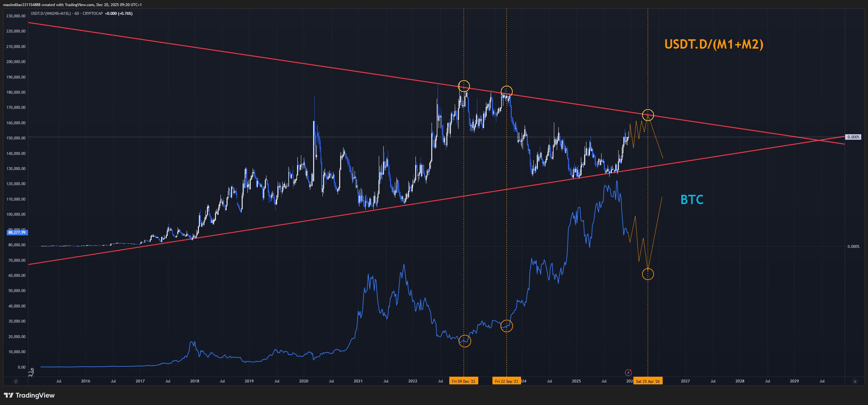Click the Z timezone button on time axis
Viewport: 868px width, 405px height.
15,381
